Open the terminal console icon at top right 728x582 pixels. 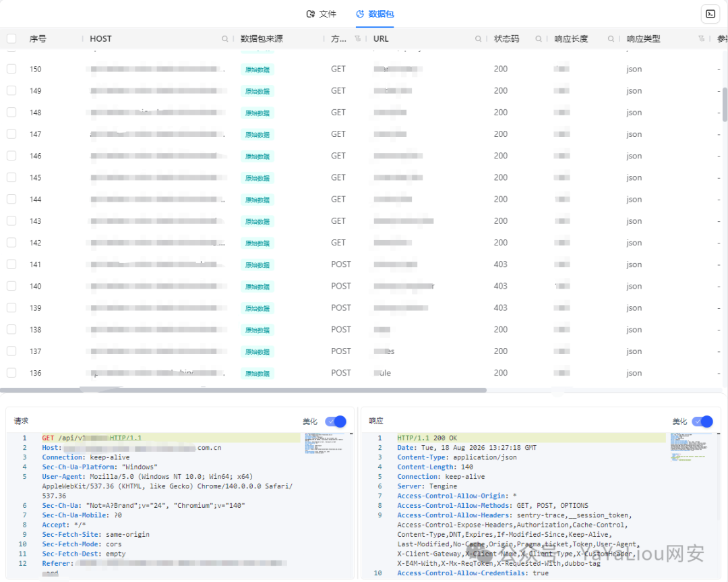click(x=710, y=14)
